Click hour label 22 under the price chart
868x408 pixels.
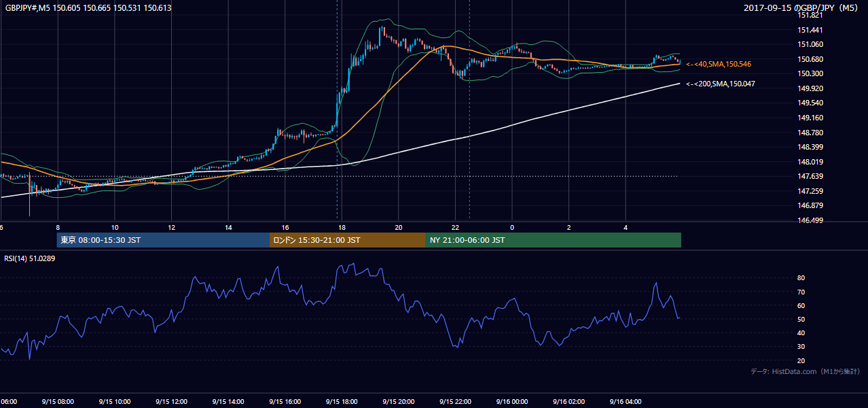[x=455, y=227]
